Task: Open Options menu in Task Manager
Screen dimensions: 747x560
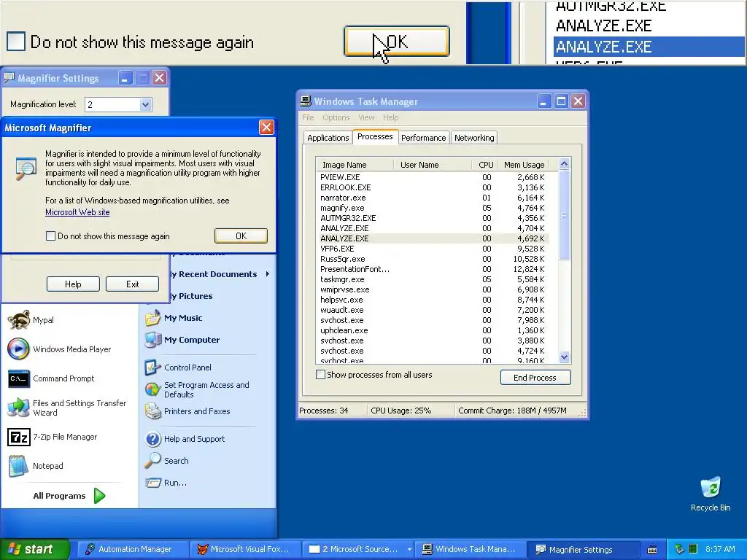Action: pos(336,117)
